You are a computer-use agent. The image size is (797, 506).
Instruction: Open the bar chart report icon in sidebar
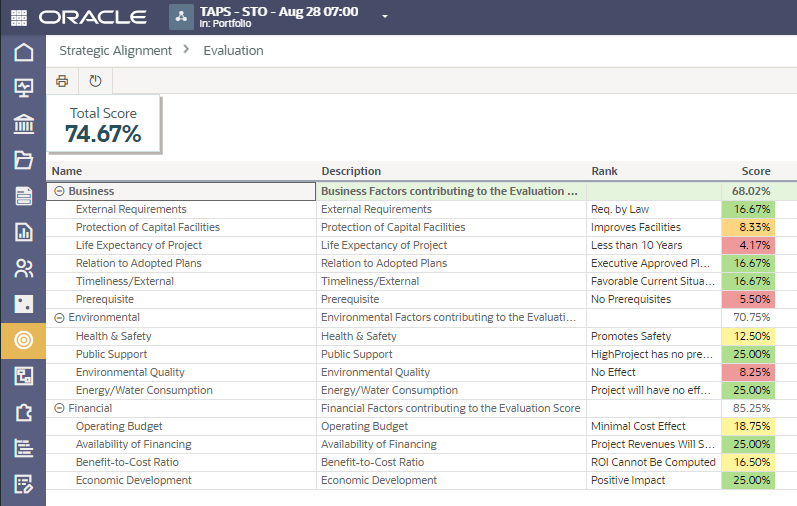(23, 232)
